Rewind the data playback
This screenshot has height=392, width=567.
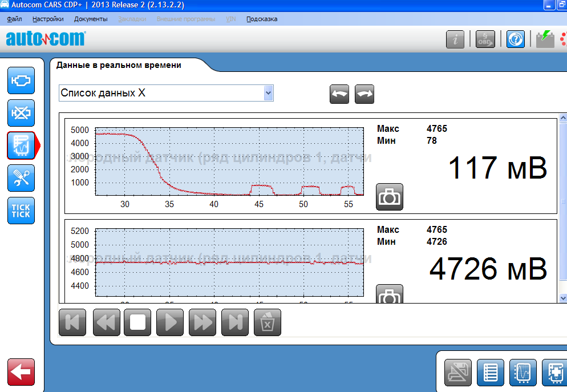(x=105, y=322)
